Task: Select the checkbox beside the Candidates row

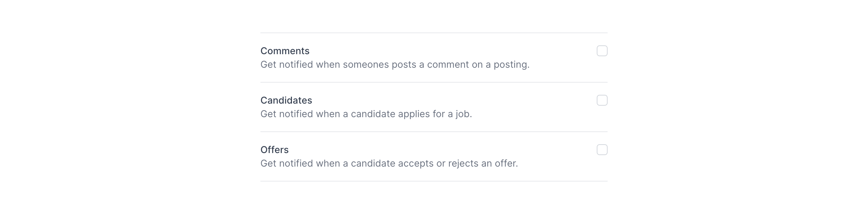Action: 602,100
